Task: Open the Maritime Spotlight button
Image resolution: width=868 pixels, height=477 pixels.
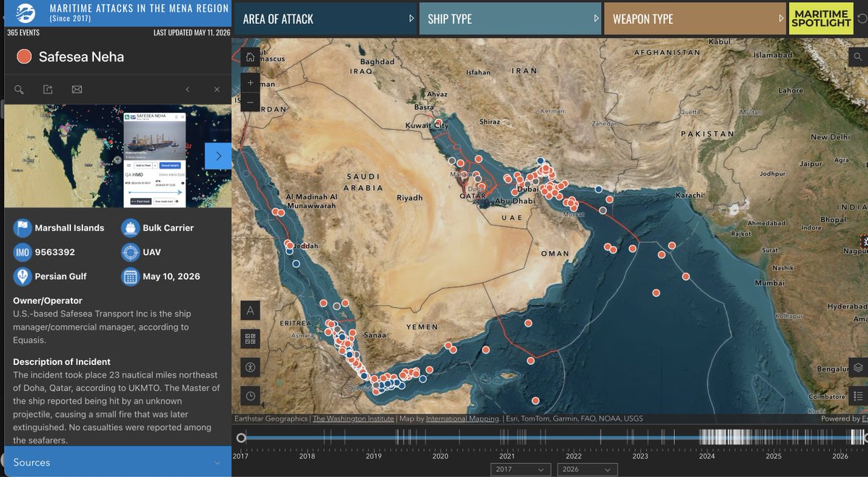Action: (x=821, y=19)
